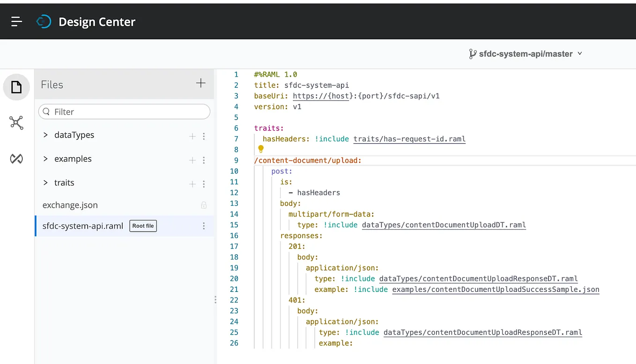Click the lock icon next to exchange.json
Viewport: 636px width, 364px height.
pyautogui.click(x=203, y=205)
